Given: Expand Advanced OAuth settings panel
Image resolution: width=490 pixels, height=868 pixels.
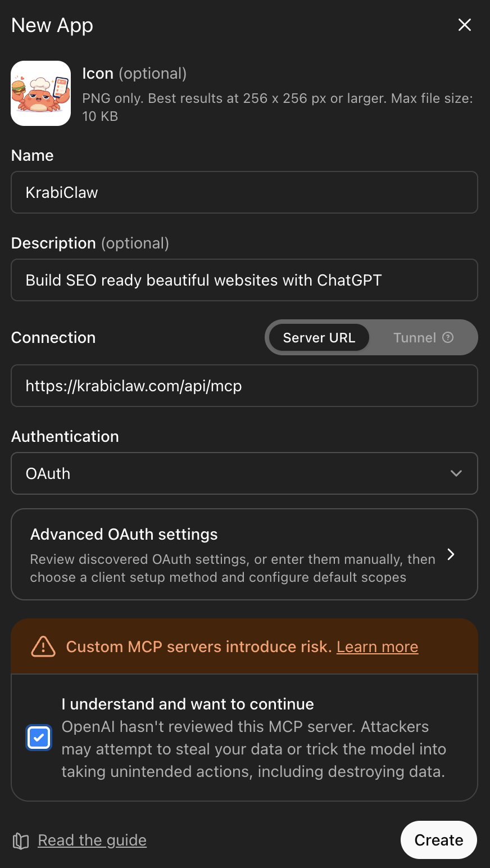Looking at the screenshot, I should [244, 554].
